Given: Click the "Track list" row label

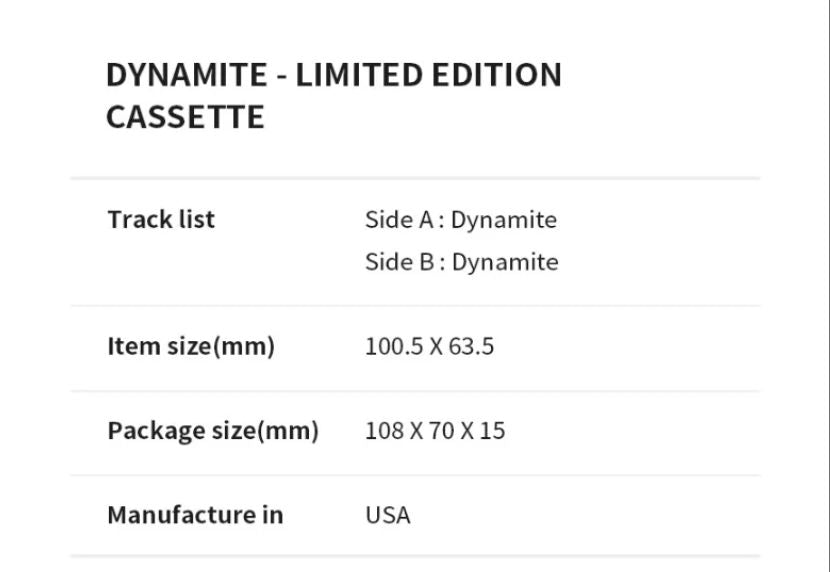Looking at the screenshot, I should 161,219.
